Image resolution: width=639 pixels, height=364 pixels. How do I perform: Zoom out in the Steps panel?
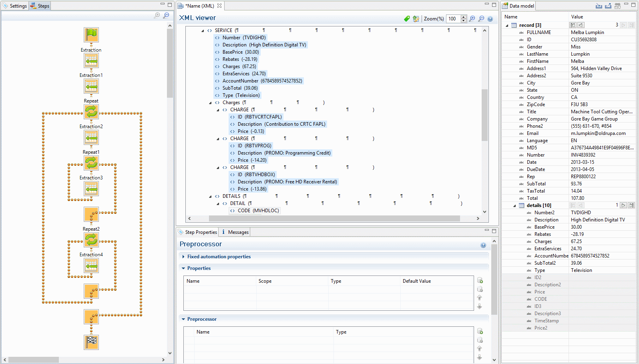166,15
